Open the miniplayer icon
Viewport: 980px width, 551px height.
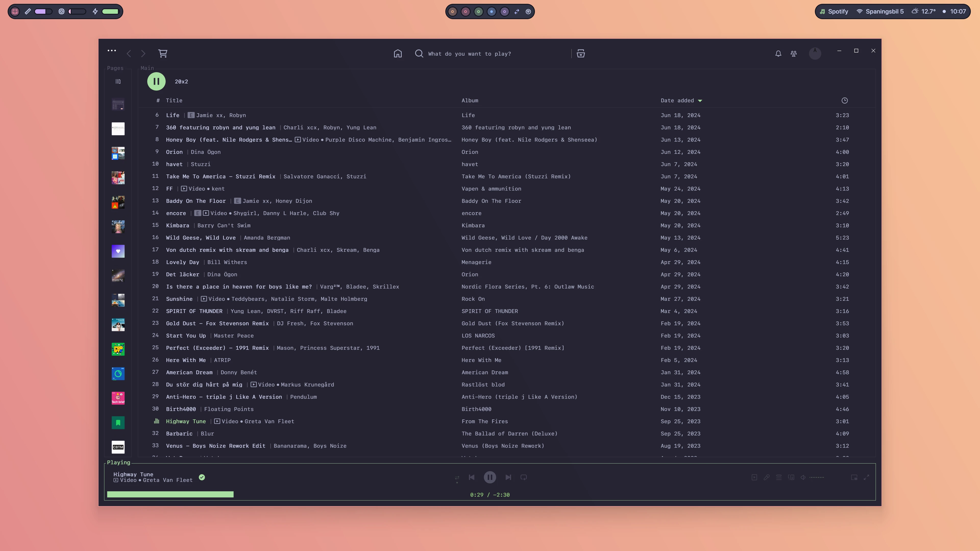854,477
